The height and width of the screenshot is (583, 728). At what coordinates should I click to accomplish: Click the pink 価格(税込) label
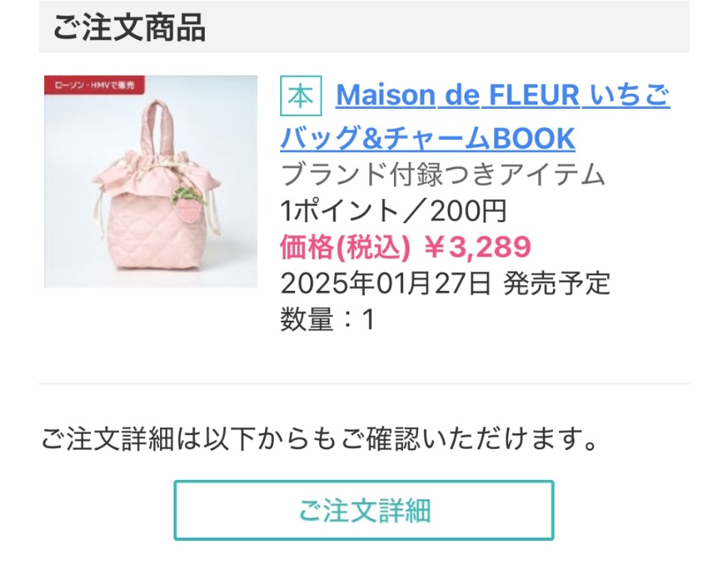(x=346, y=247)
